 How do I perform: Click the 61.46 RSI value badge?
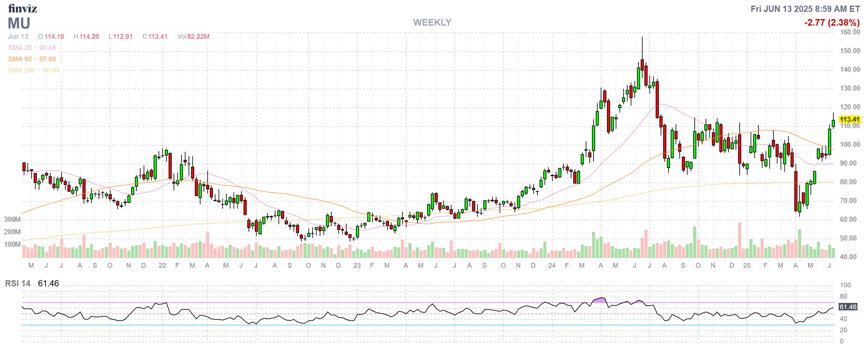848,307
